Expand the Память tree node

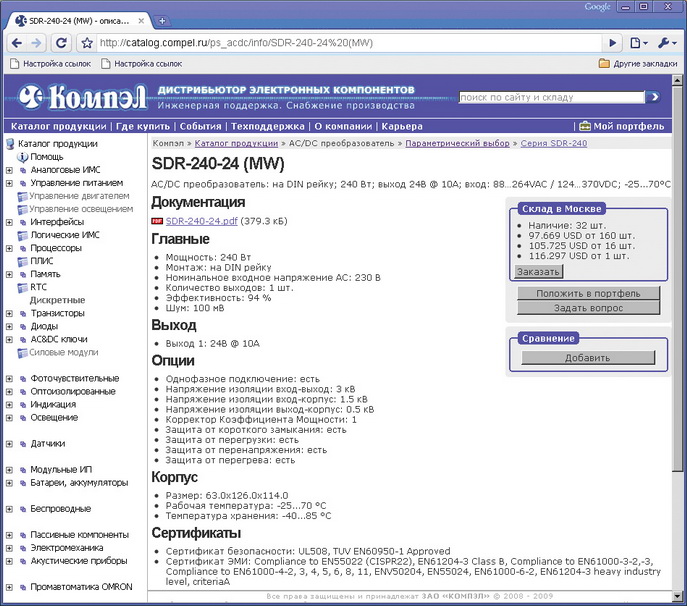(x=9, y=274)
